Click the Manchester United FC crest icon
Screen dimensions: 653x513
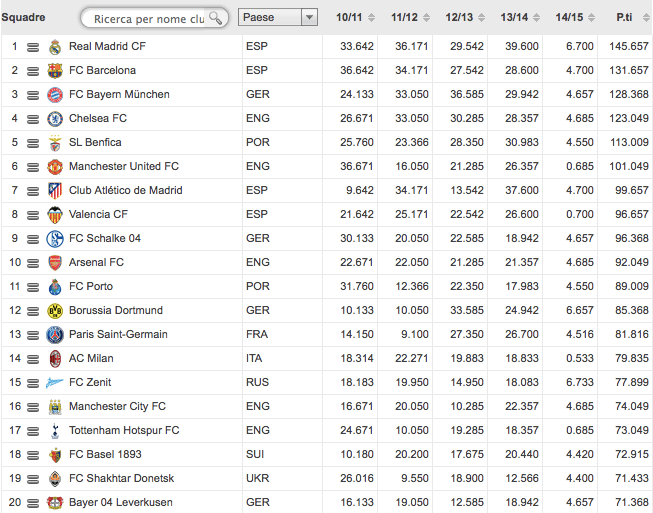[55, 167]
